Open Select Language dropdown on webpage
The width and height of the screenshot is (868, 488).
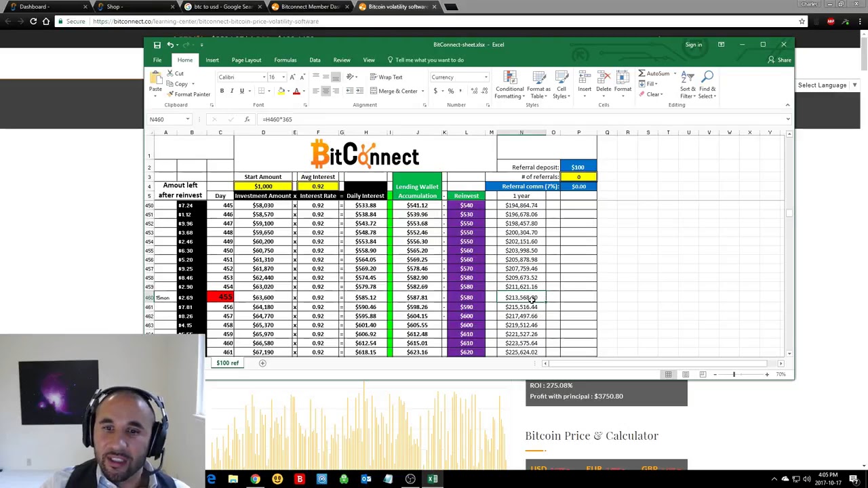827,85
